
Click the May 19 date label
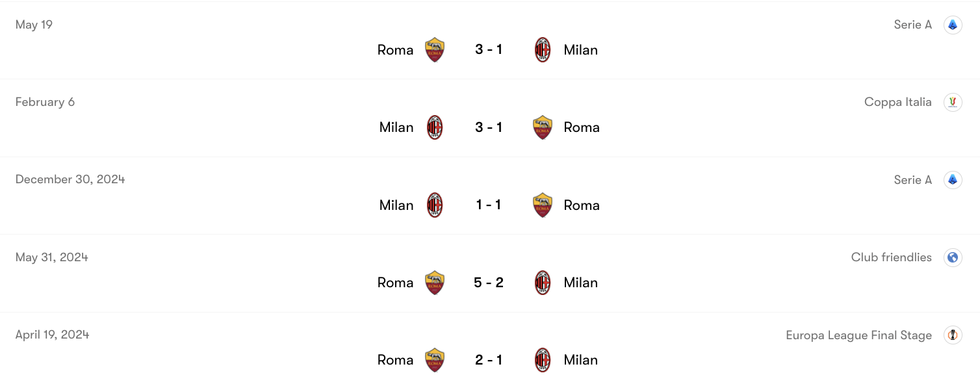(34, 24)
